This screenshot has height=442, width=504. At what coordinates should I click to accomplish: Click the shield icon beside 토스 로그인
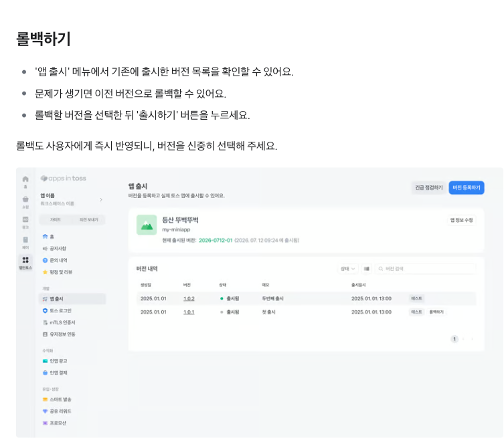point(45,311)
